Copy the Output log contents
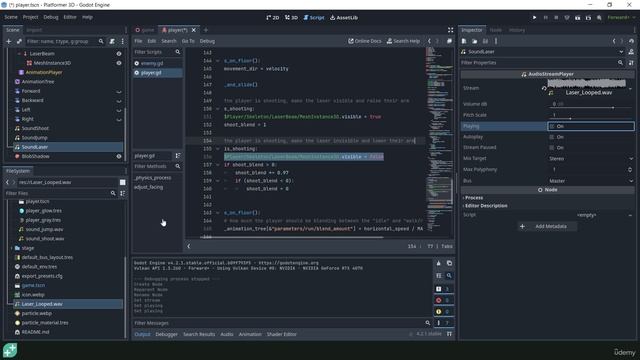 (x=449, y=263)
